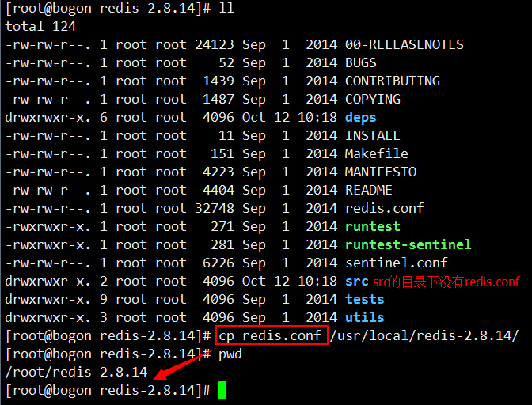
Task: Click the '00-RELEASENOTES' file name
Action: pos(405,44)
